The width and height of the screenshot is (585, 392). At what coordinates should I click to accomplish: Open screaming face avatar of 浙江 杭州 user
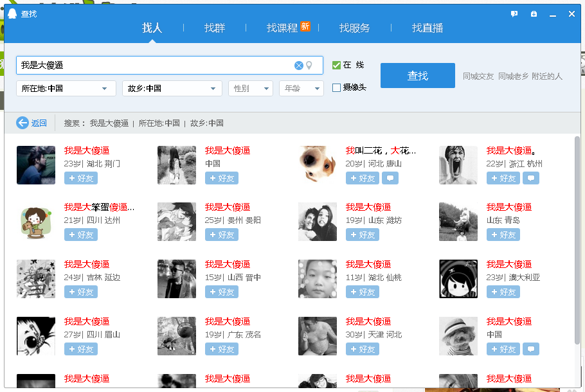[458, 165]
